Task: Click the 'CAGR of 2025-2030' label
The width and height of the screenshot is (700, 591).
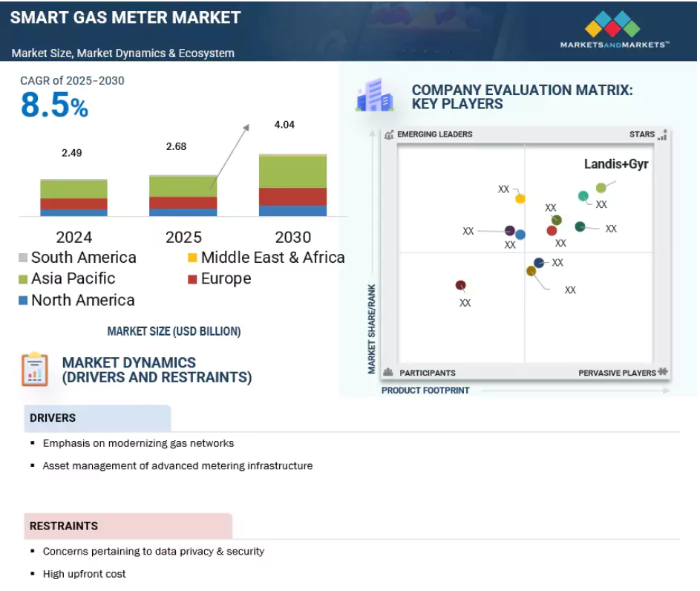Action: [x=72, y=81]
